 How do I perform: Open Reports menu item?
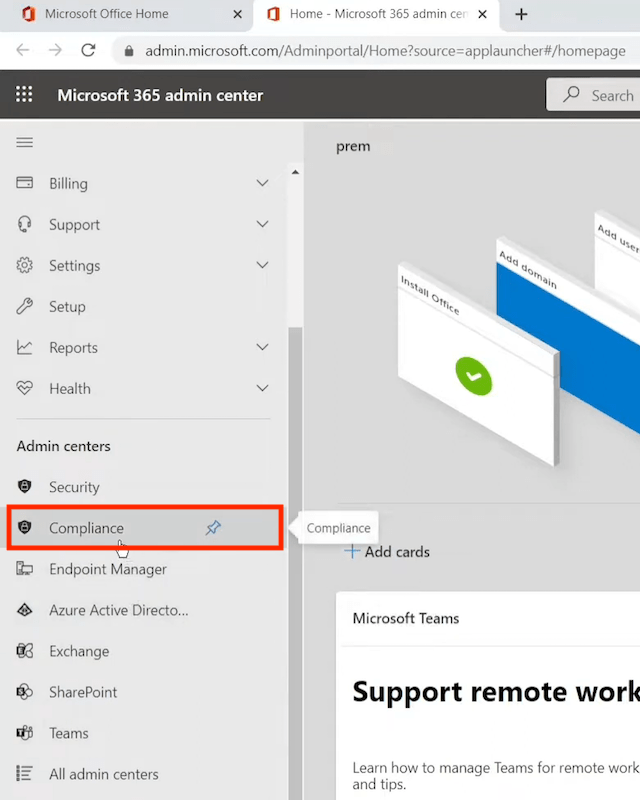(143, 347)
